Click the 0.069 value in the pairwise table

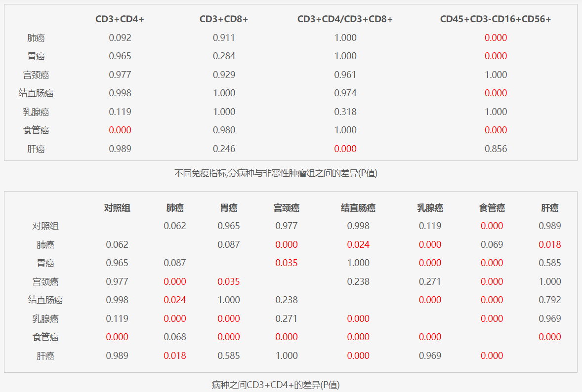coord(492,244)
